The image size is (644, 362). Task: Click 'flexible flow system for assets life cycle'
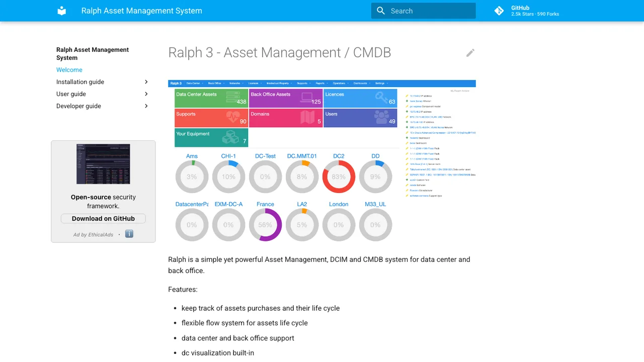pos(245,323)
